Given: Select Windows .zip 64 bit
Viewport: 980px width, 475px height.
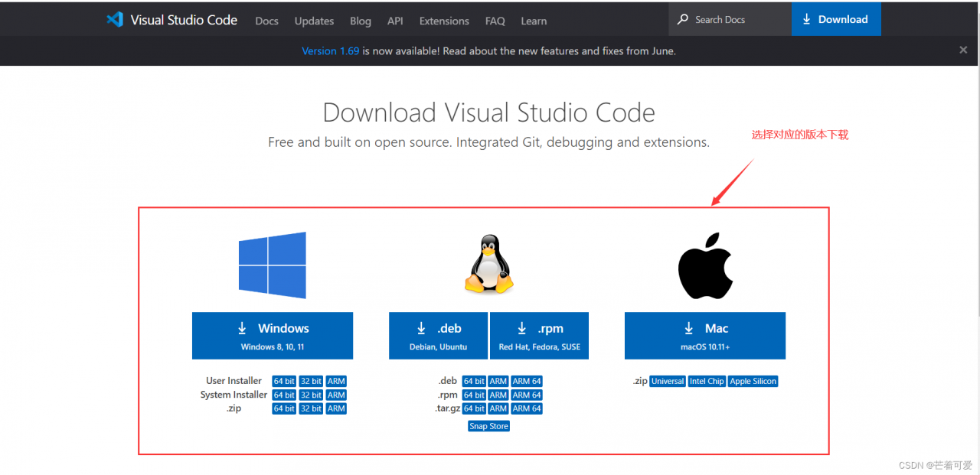Looking at the screenshot, I should click(x=284, y=408).
